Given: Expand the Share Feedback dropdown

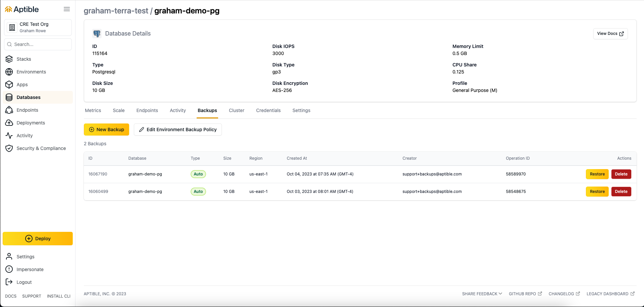Looking at the screenshot, I should point(482,294).
